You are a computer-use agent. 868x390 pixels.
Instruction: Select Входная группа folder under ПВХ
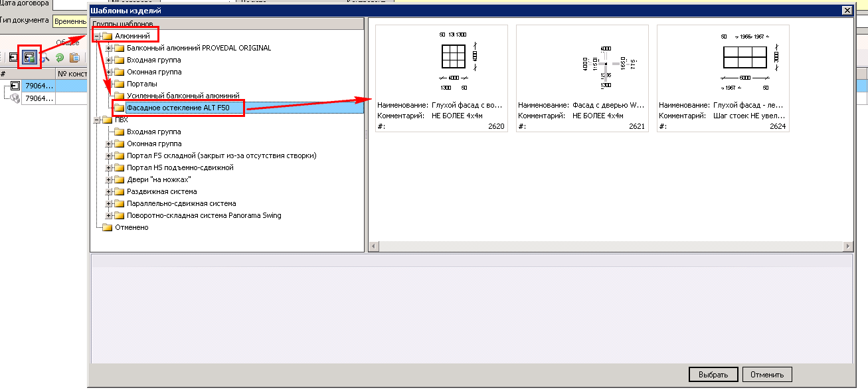click(x=153, y=132)
